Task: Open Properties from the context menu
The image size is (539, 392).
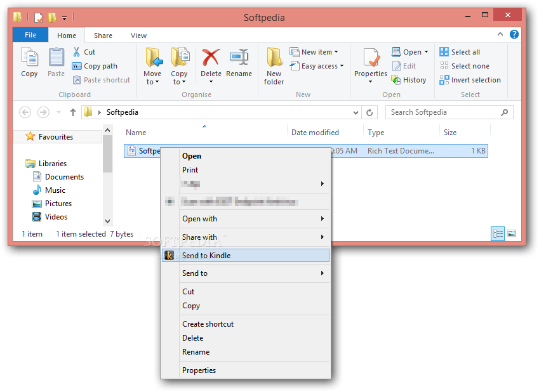Action: (246, 370)
